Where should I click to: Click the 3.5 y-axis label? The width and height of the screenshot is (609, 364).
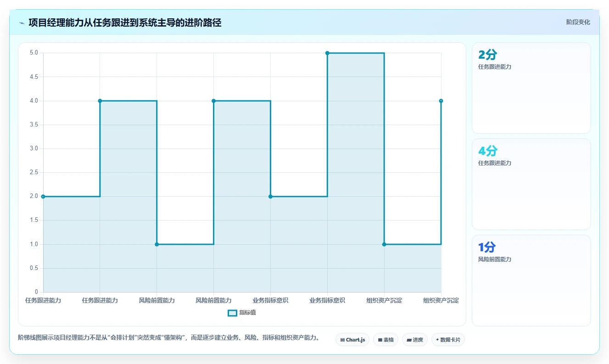34,125
